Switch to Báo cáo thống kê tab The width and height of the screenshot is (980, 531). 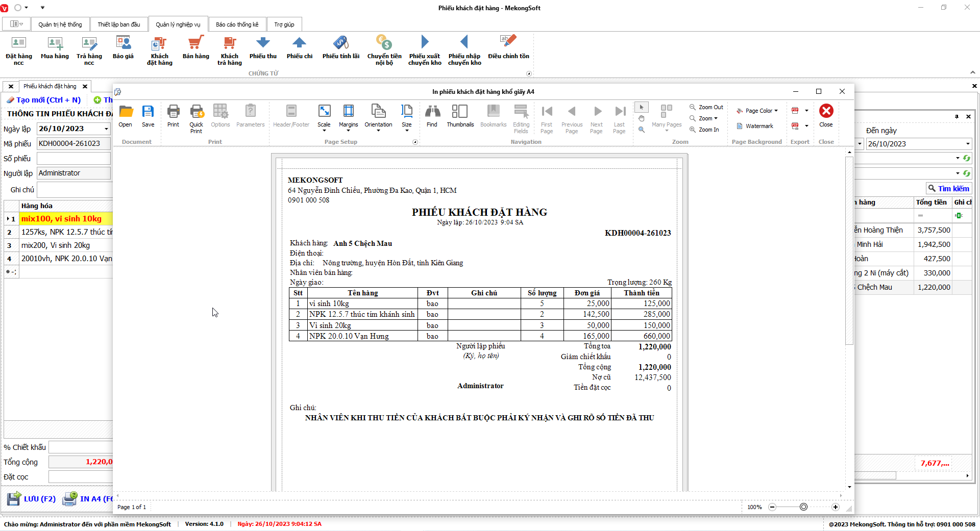pos(237,24)
